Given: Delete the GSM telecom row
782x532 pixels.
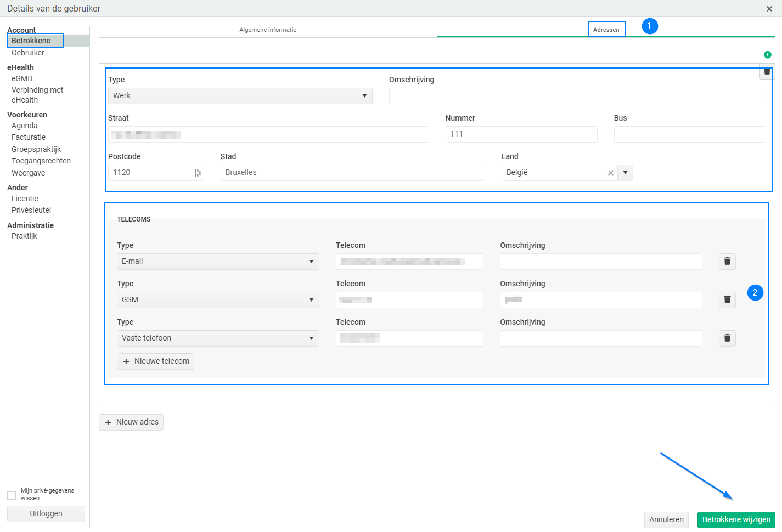Looking at the screenshot, I should (x=727, y=300).
